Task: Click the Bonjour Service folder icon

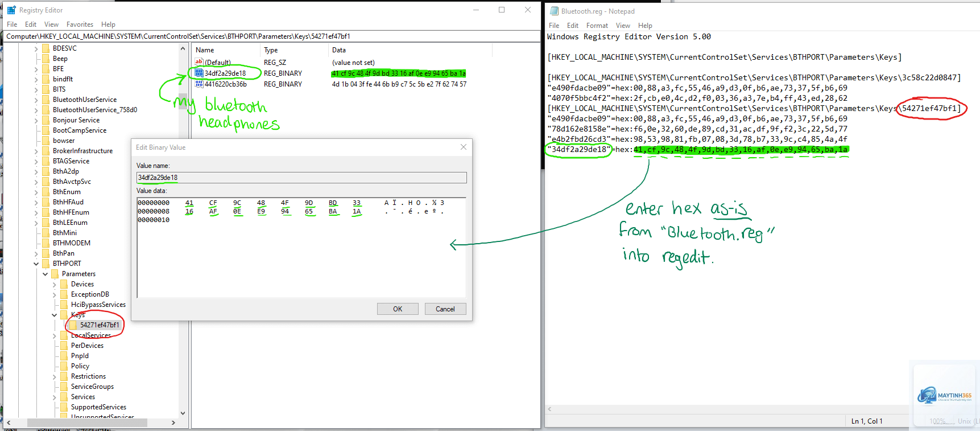Action: point(46,120)
